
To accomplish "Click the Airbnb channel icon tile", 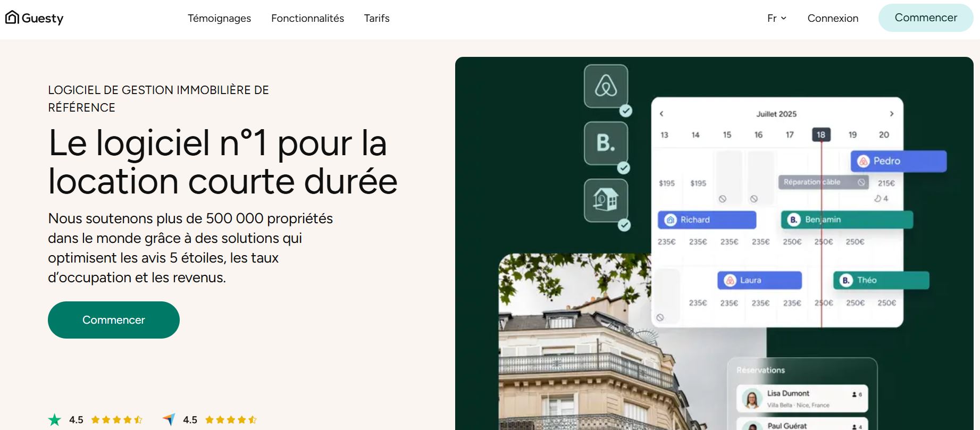I will (606, 86).
